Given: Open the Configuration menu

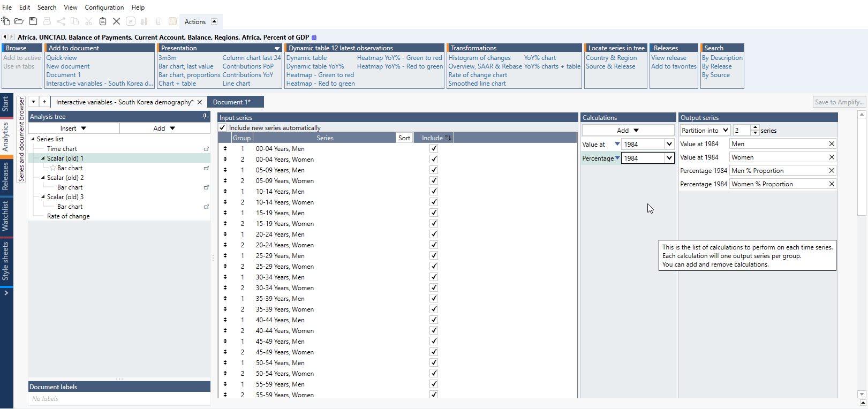Looking at the screenshot, I should [104, 7].
